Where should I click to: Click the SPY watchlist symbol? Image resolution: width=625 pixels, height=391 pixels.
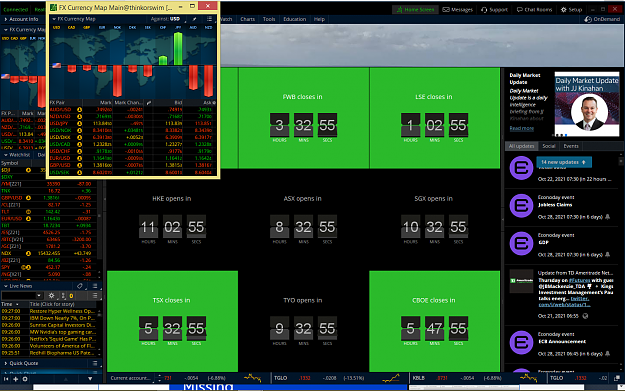5,267
